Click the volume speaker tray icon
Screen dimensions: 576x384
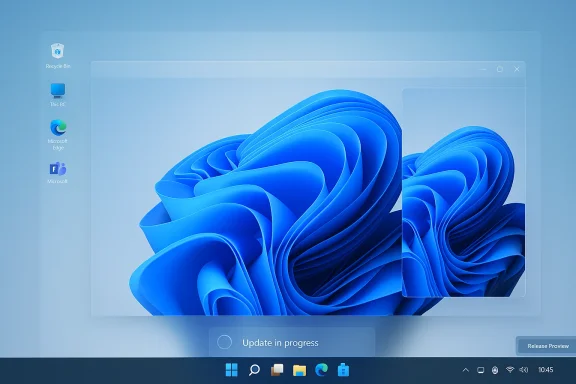point(524,370)
